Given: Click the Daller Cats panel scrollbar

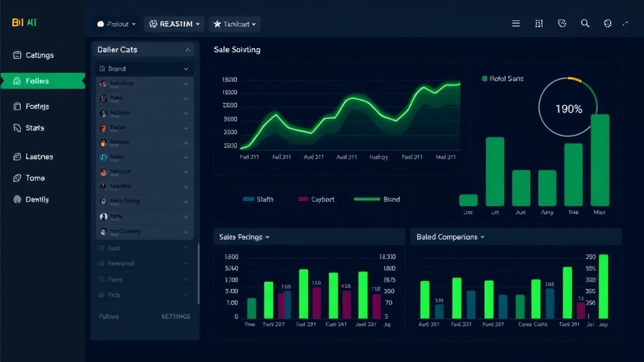Looking at the screenshot, I should pyautogui.click(x=198, y=273).
